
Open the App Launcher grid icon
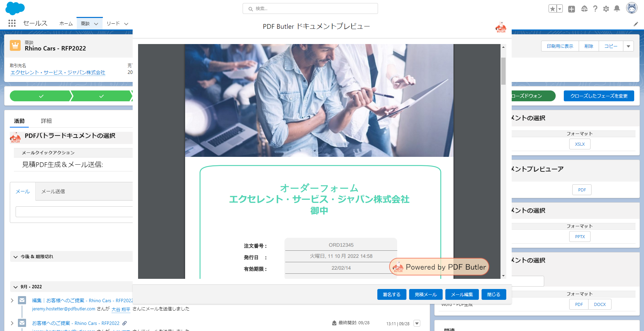pyautogui.click(x=12, y=23)
